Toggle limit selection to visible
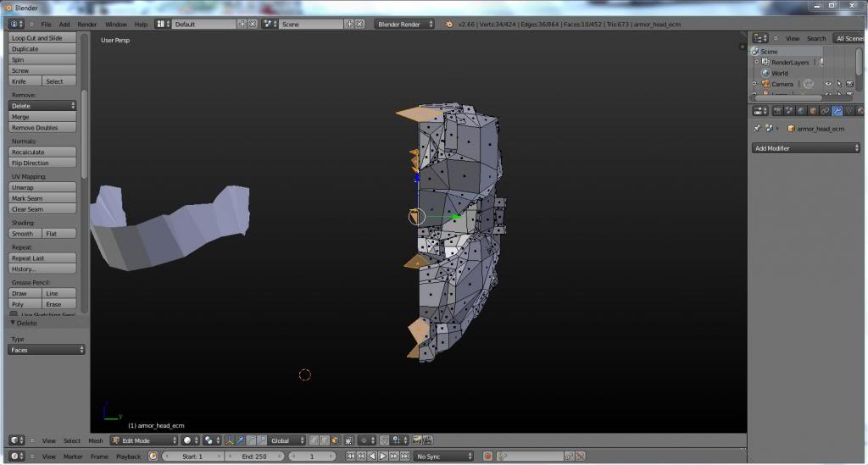868x465 pixels. click(348, 440)
